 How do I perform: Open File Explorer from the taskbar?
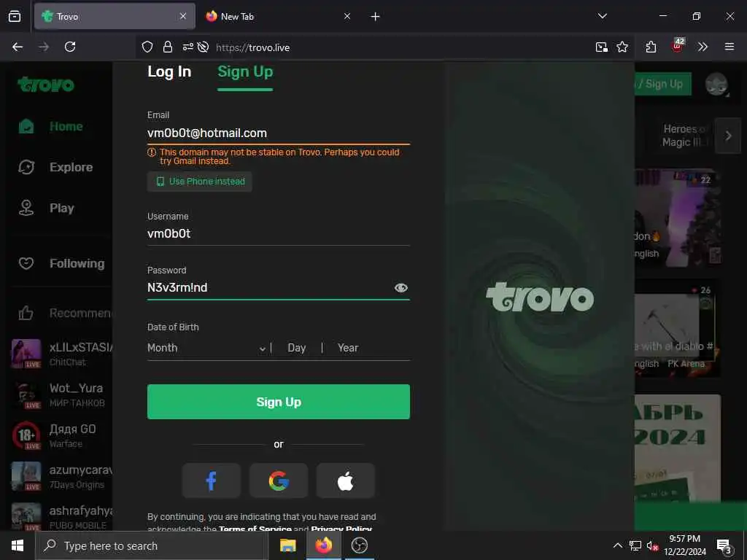point(287,545)
